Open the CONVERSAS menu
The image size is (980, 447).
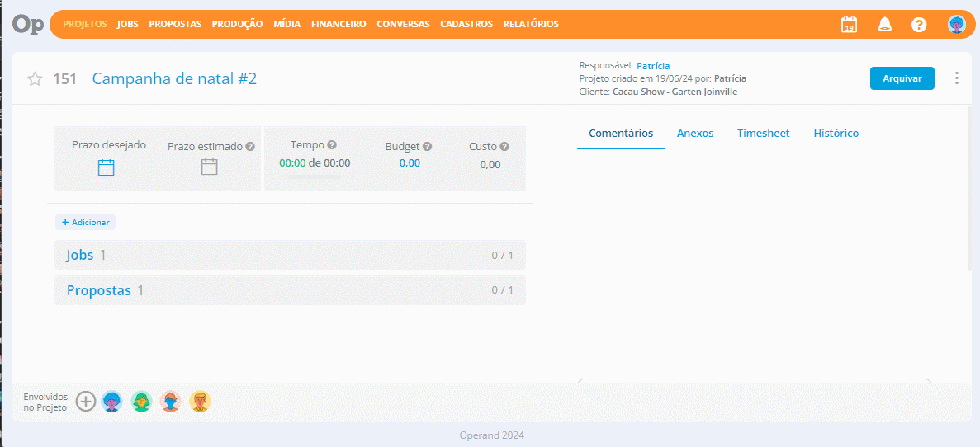point(403,25)
